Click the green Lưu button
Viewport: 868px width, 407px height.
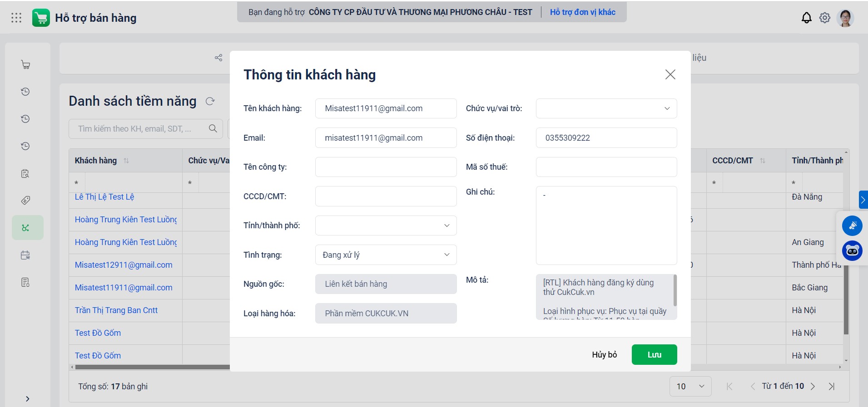654,354
